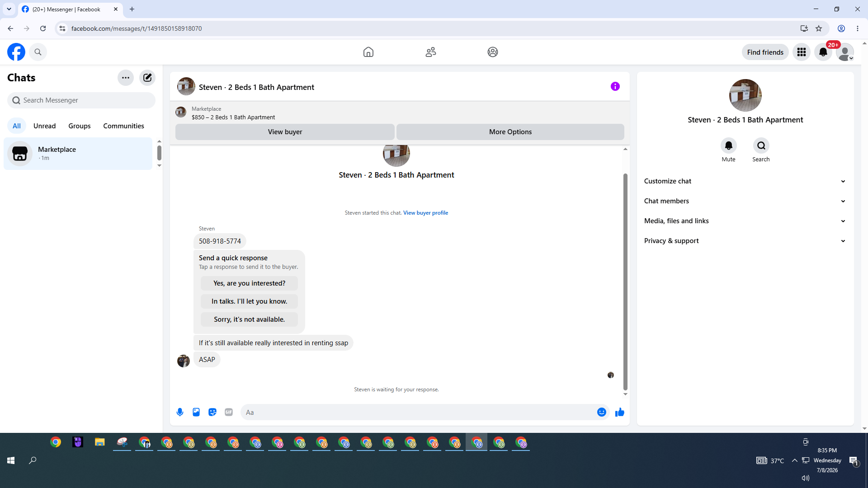Open the Facebook apps grid menu
Image resolution: width=868 pixels, height=488 pixels.
(802, 52)
